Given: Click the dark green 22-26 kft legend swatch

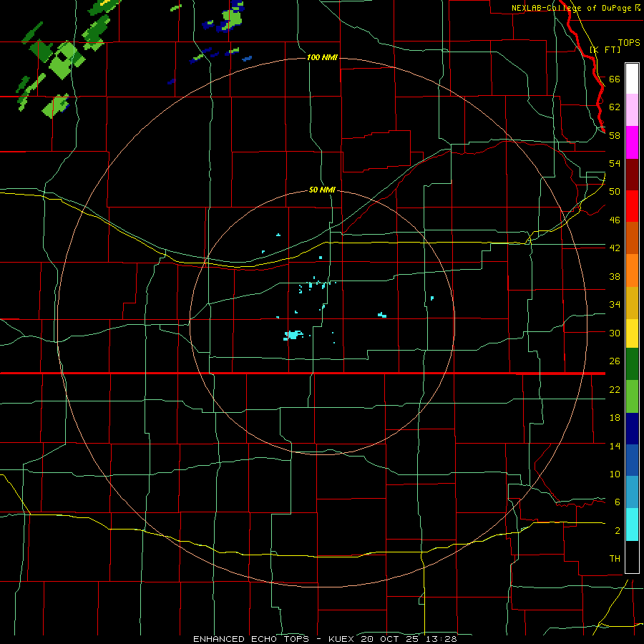Looking at the screenshot, I should point(632,364).
